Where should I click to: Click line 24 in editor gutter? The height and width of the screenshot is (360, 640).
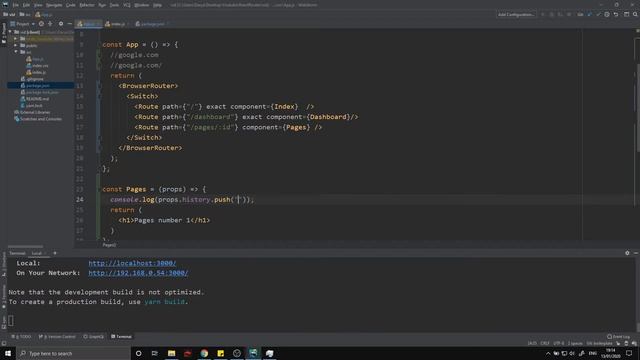point(80,200)
